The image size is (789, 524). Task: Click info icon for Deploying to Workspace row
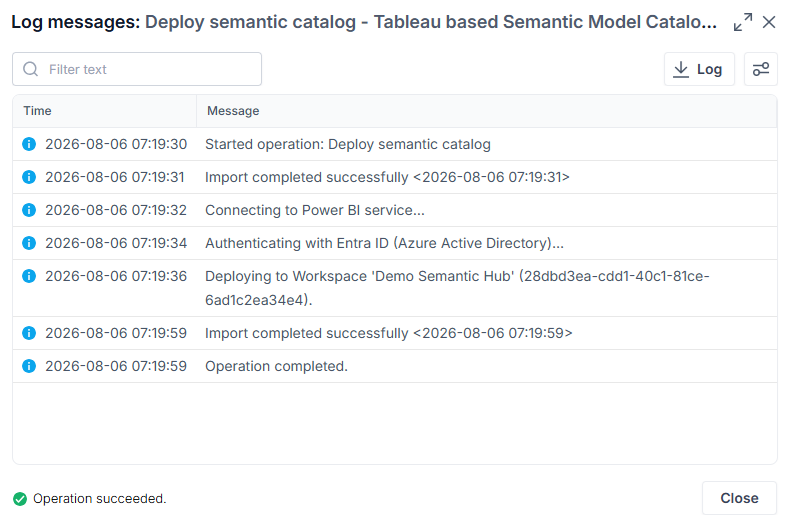coord(29,276)
